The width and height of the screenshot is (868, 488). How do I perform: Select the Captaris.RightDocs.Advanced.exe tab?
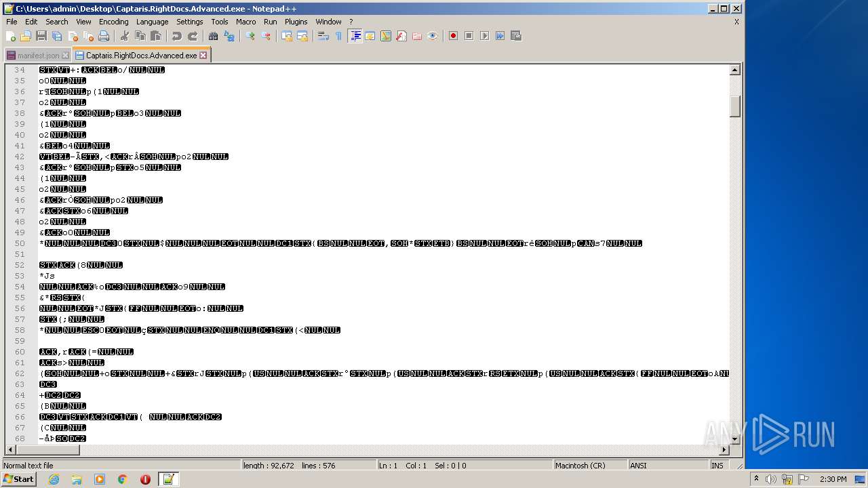[141, 56]
